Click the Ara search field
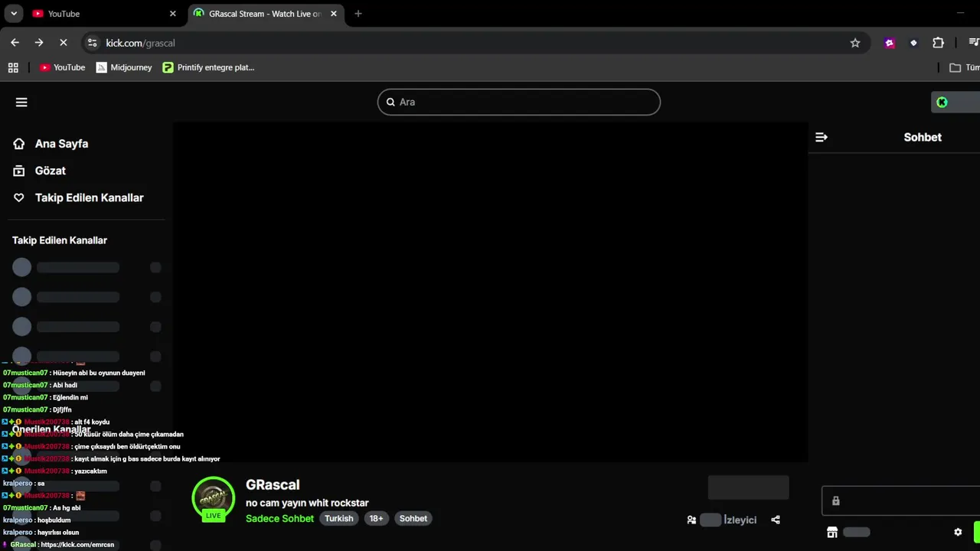 (518, 102)
